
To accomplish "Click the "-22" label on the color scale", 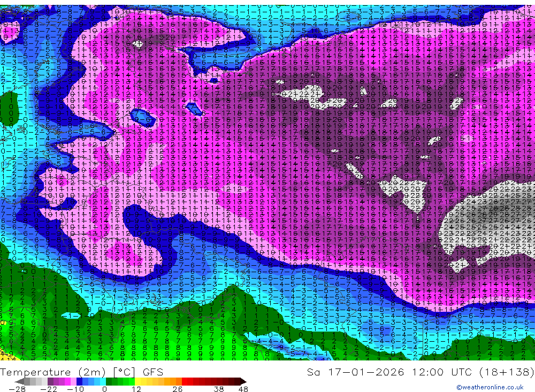I will tap(49, 389).
